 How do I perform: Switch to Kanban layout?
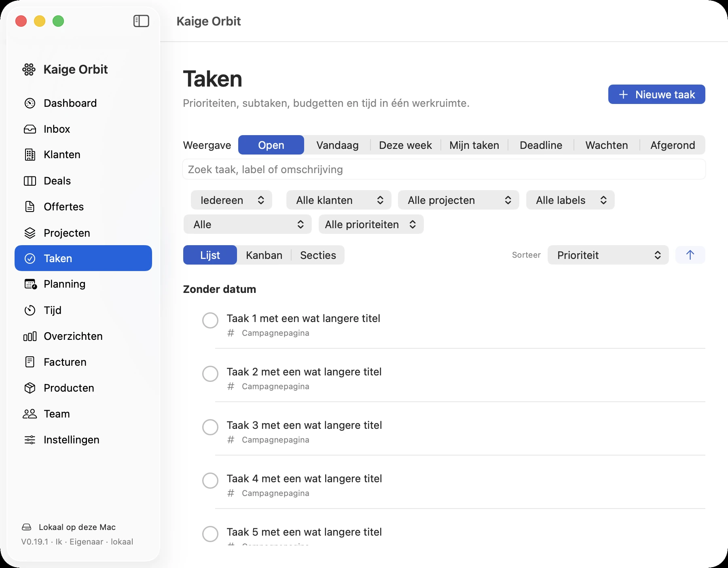click(264, 255)
